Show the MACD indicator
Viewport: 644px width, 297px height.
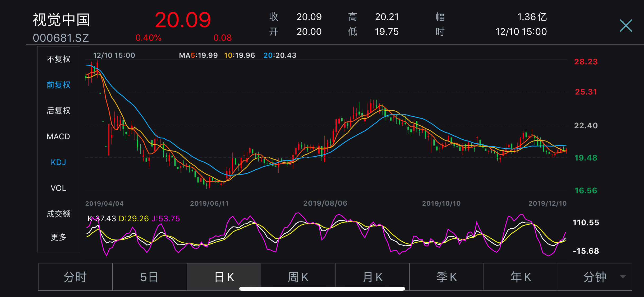[58, 136]
